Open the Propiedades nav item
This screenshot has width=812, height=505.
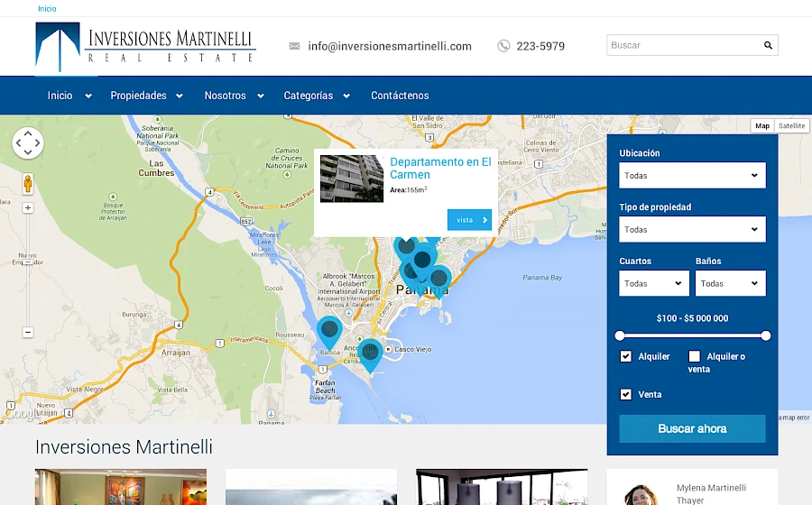pos(138,96)
